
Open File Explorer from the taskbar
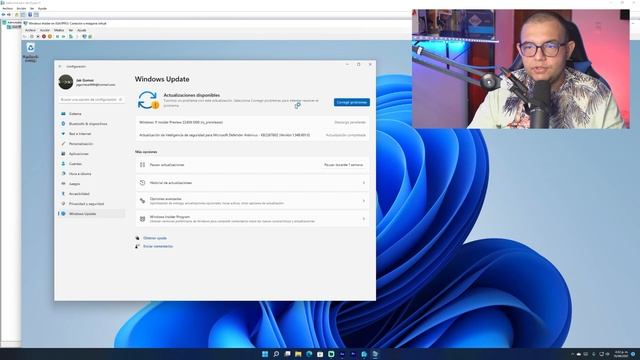coord(298,354)
